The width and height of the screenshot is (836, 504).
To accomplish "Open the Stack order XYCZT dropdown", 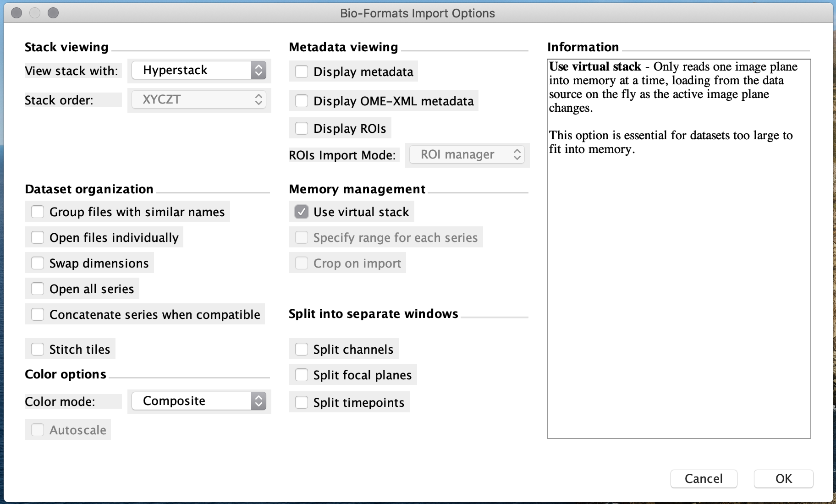I will tap(199, 99).
